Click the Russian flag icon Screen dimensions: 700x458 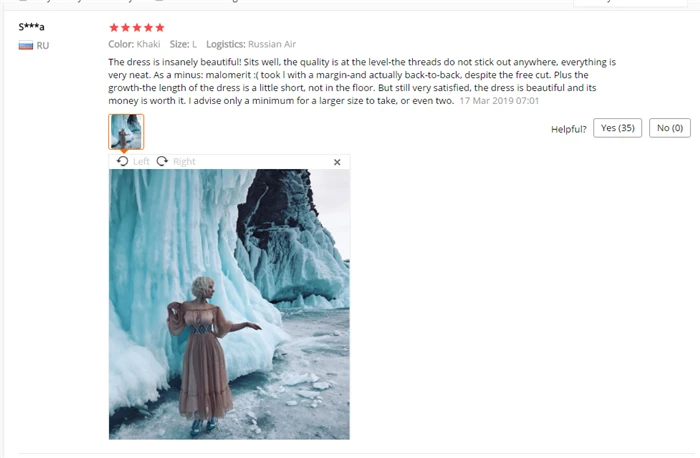[x=26, y=45]
